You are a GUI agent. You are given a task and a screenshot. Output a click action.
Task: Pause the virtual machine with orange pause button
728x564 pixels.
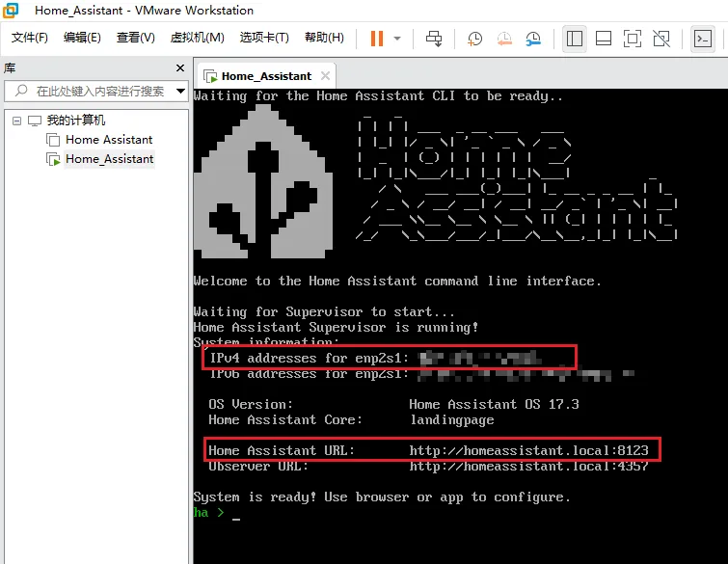(377, 39)
